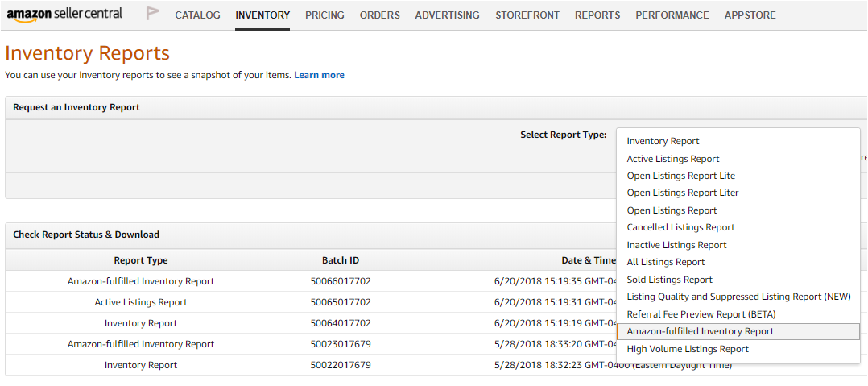Choose Open Listings Report Lite option

point(738,176)
